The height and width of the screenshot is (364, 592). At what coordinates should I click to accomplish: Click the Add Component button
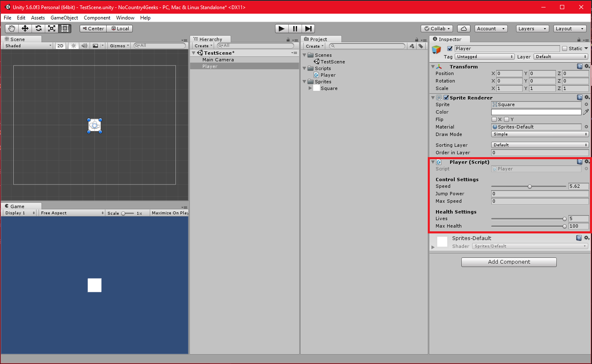(x=509, y=262)
